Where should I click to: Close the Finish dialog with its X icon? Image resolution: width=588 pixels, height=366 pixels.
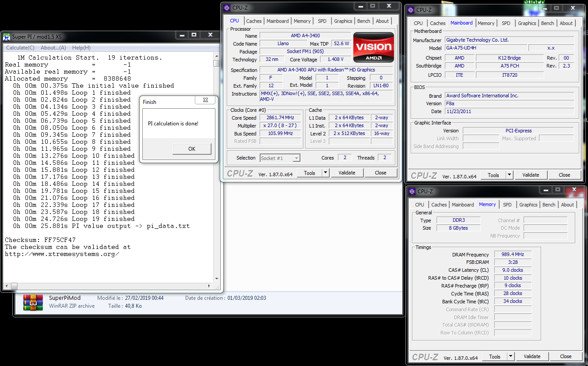(205, 100)
